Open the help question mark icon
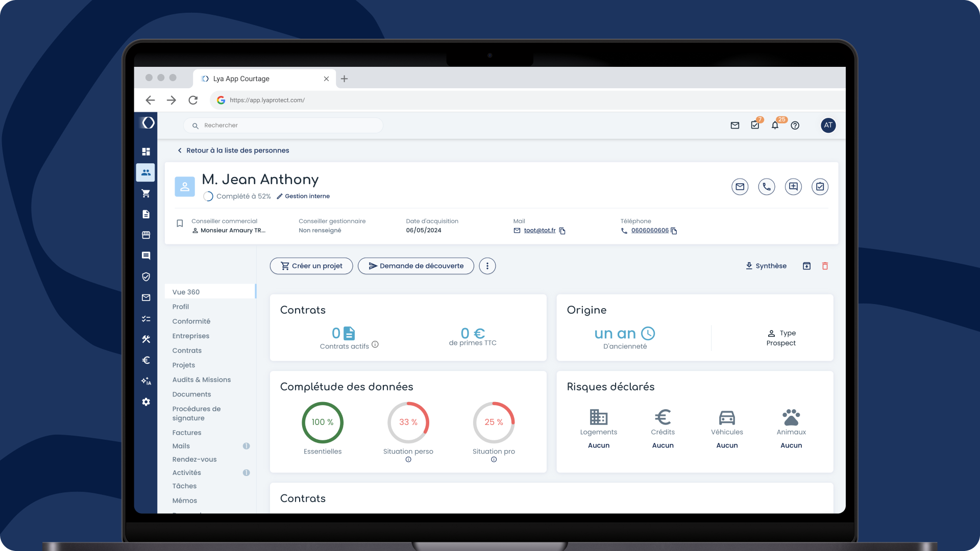Image resolution: width=980 pixels, height=551 pixels. [795, 126]
